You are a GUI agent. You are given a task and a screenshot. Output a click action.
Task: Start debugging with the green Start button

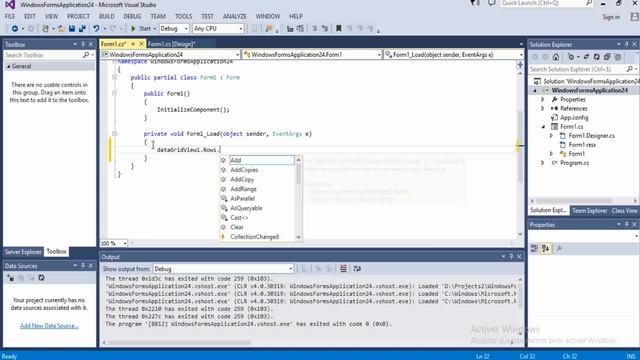140,29
